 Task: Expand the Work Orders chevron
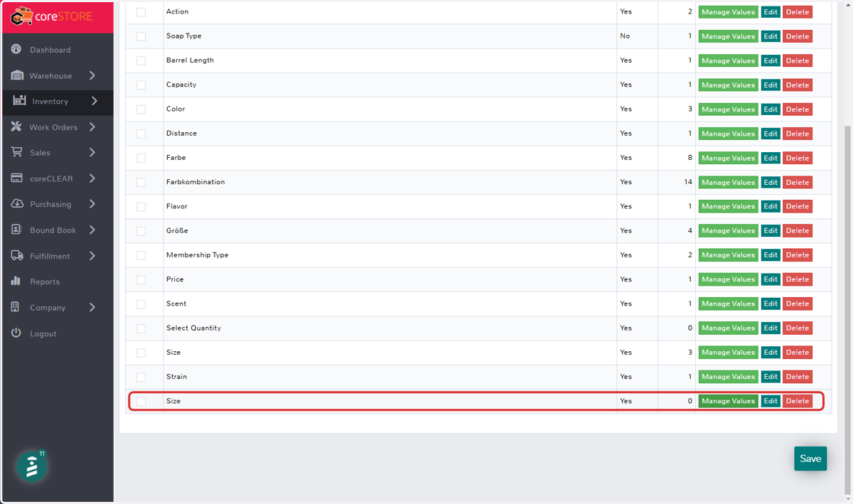(x=92, y=127)
